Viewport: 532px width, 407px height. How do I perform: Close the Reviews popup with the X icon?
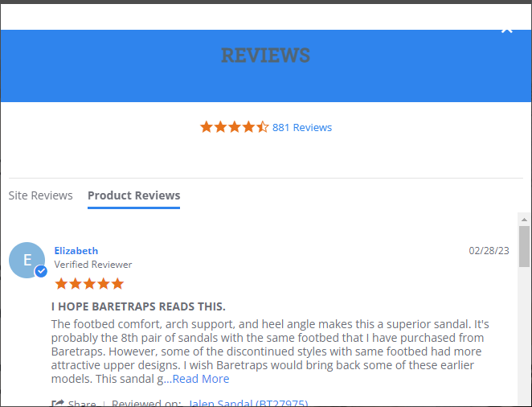pyautogui.click(x=507, y=31)
